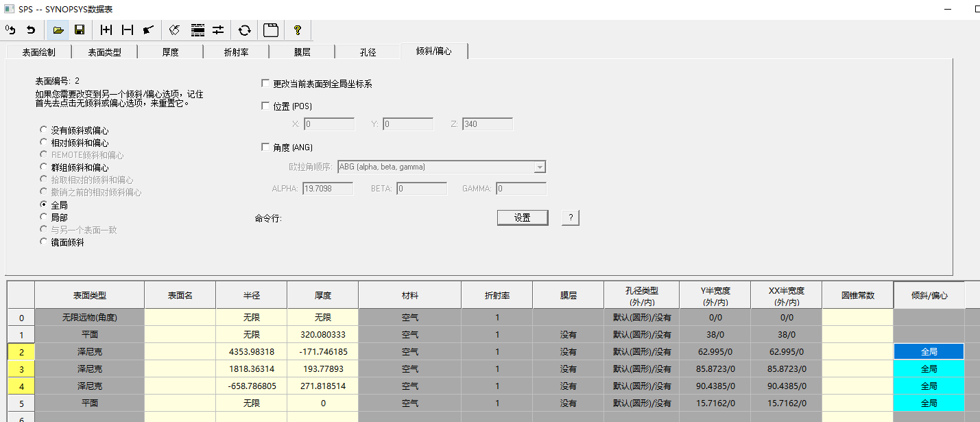This screenshot has width=980, height=422.
Task: Open the 欧拉角顺序 dropdown arrow
Action: 540,167
